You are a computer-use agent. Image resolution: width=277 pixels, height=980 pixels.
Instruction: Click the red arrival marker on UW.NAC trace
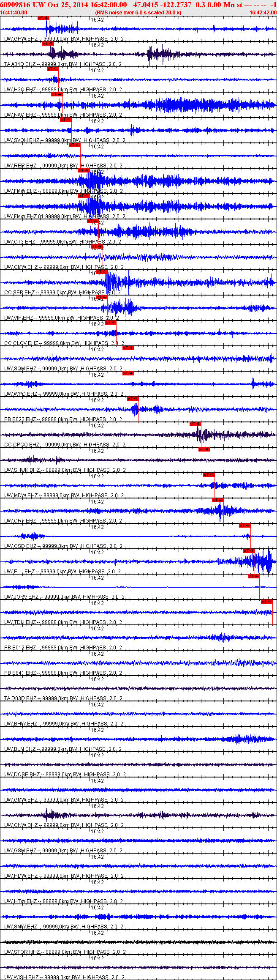[x=57, y=94]
